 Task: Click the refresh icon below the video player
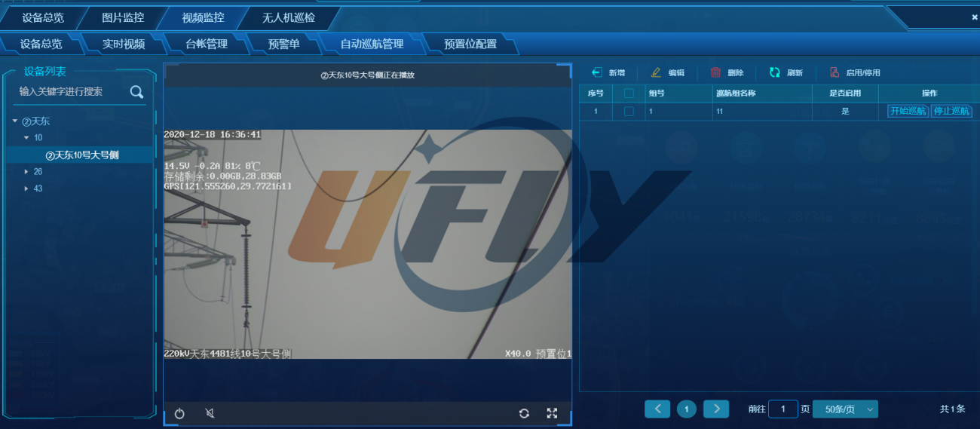coord(524,413)
